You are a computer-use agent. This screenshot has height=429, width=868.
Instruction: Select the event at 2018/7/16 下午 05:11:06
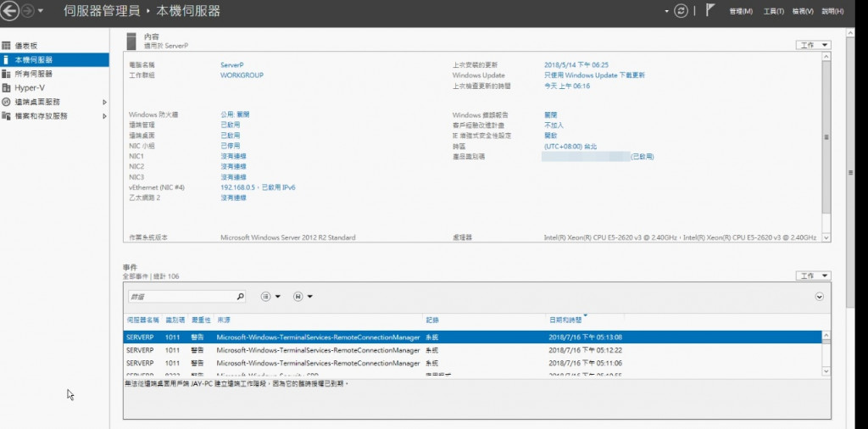pos(472,364)
